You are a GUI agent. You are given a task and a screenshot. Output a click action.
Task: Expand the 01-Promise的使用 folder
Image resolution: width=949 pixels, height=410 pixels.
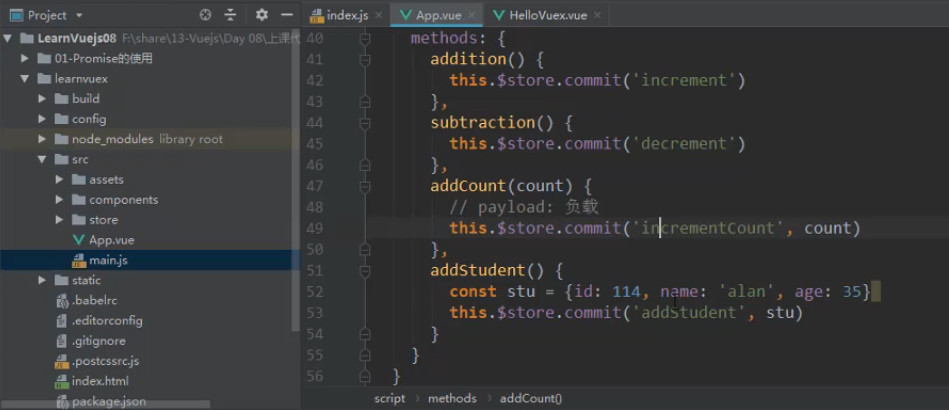(24, 59)
